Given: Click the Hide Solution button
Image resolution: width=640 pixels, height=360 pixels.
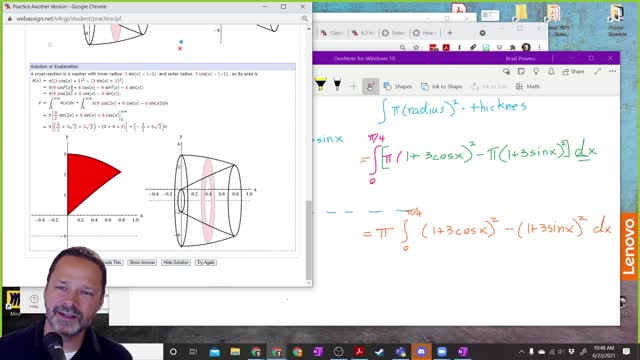Looking at the screenshot, I should (x=176, y=262).
